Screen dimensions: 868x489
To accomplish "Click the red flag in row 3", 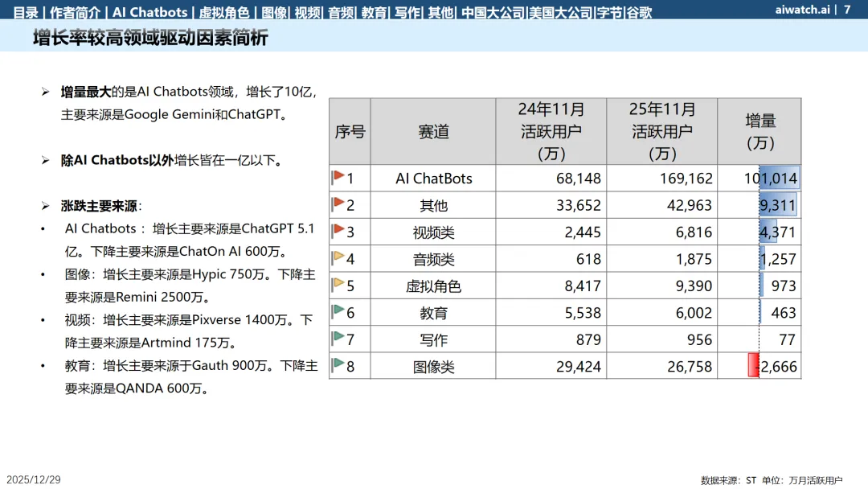I will click(338, 230).
